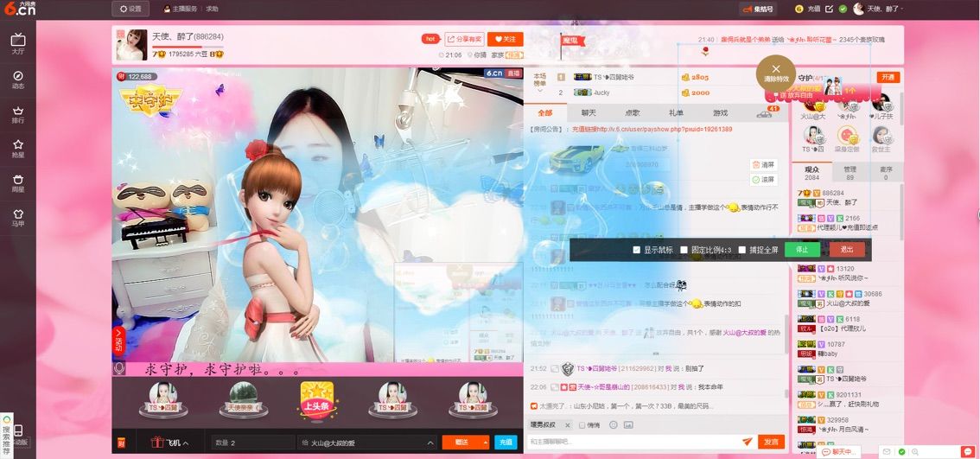Open the 马甲 shirt icon in the sidebar
The image size is (980, 459).
pos(17,217)
